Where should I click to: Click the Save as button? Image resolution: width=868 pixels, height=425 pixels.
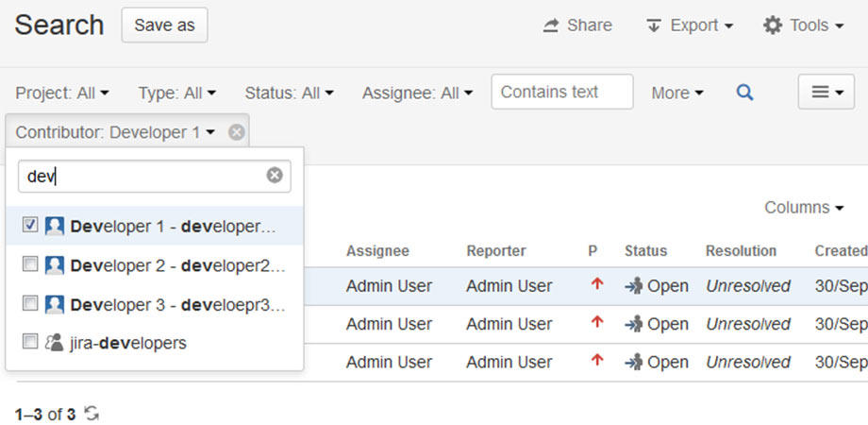click(x=164, y=25)
